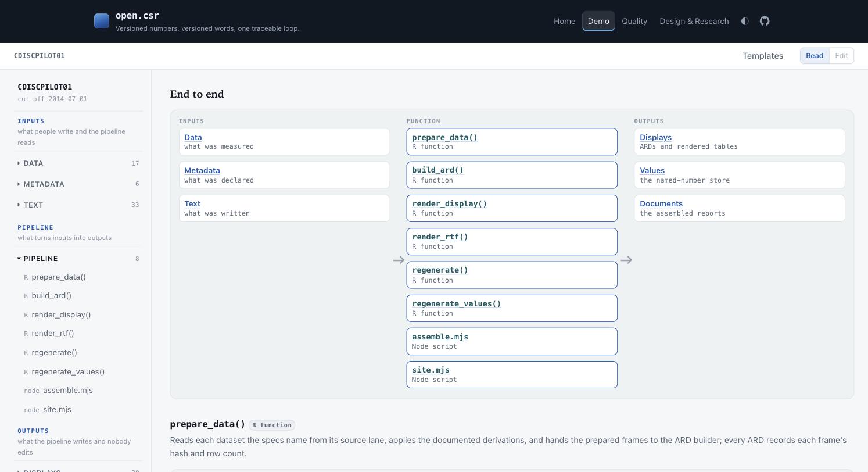Select render_display() in sidebar tree
The image size is (868, 472).
(61, 315)
